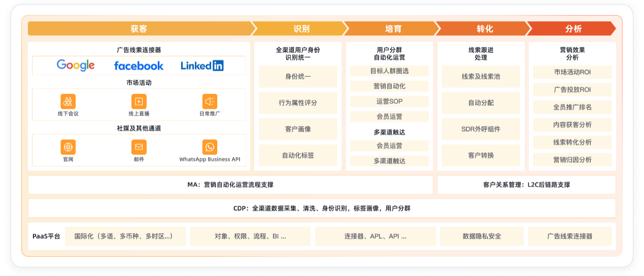Select the 广告投放ROI box
Image resolution: width=644 pixels, height=276 pixels.
(x=572, y=89)
